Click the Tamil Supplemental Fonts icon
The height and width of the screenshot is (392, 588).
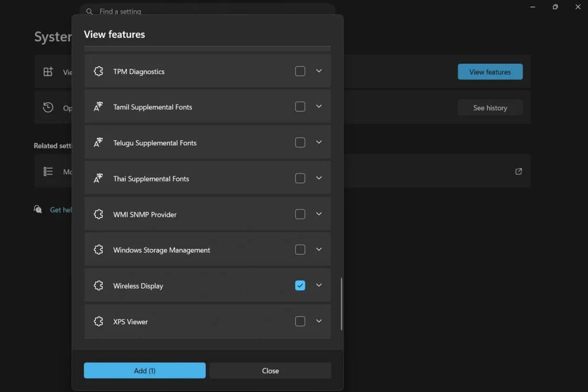98,107
